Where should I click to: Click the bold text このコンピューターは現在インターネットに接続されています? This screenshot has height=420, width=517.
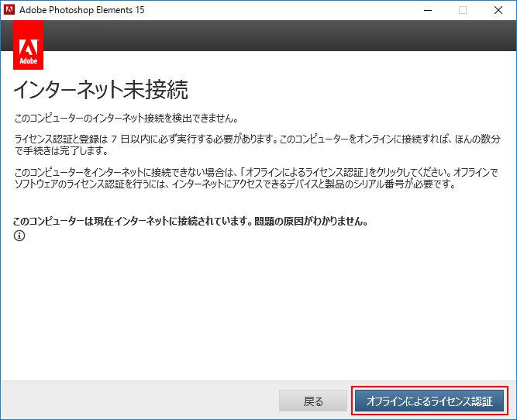[x=130, y=221]
